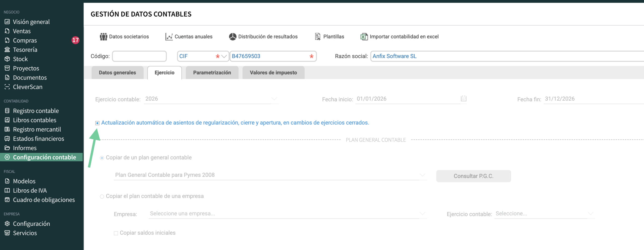Toggle the Actualización automática de asientos checkbox
Screen dimensions: 644x250
(97, 123)
